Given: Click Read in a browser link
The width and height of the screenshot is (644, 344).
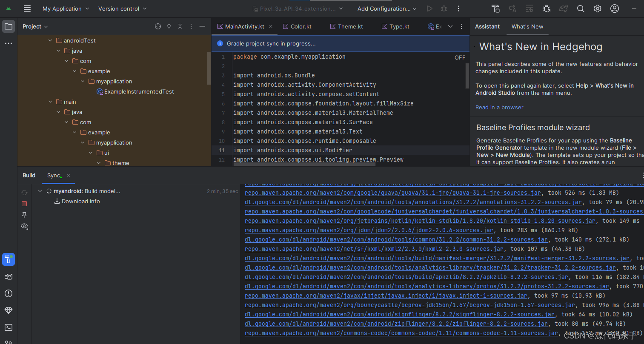Looking at the screenshot, I should point(499,107).
